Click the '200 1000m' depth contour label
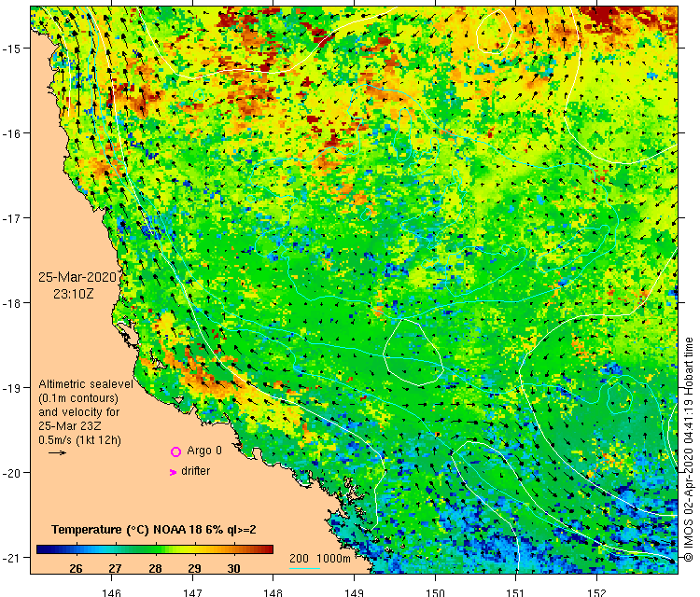The image size is (700, 597). click(319, 558)
